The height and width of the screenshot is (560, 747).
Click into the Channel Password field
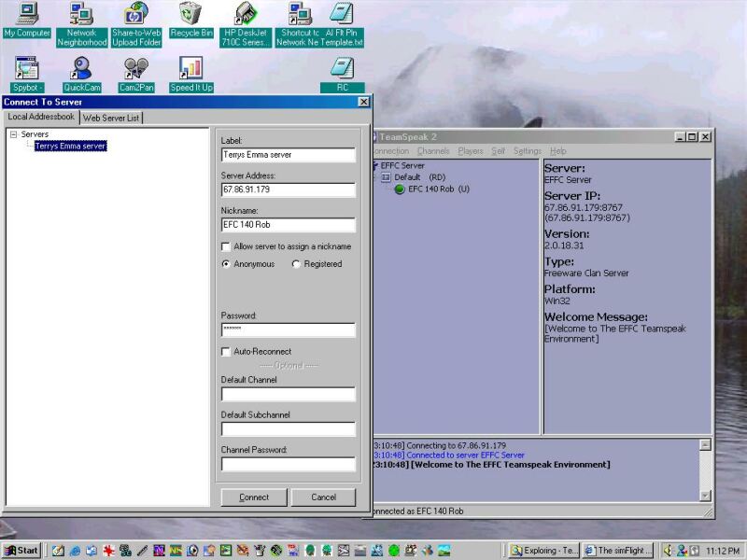[289, 464]
